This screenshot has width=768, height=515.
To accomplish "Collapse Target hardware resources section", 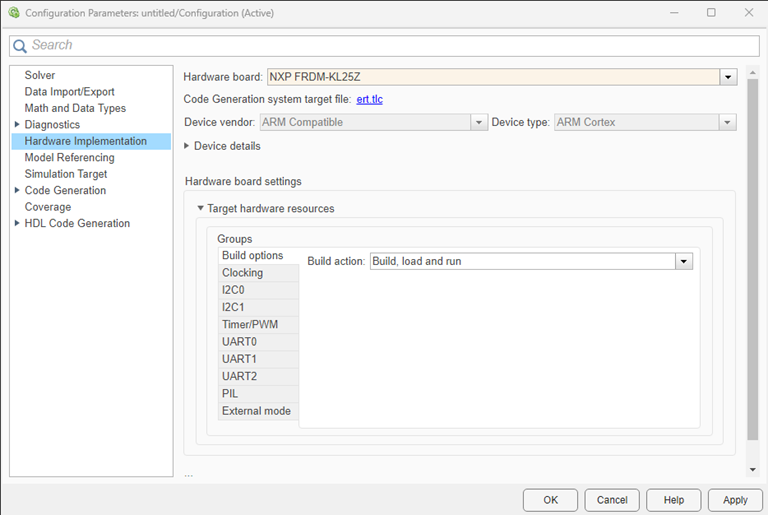I will click(x=200, y=209).
